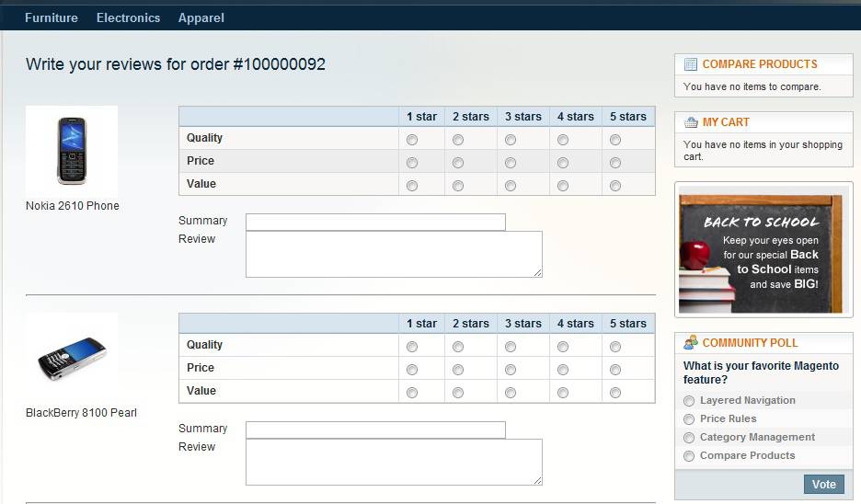Click the BlackBerry Review text area
Viewport: 861px width, 504px height.
[394, 462]
